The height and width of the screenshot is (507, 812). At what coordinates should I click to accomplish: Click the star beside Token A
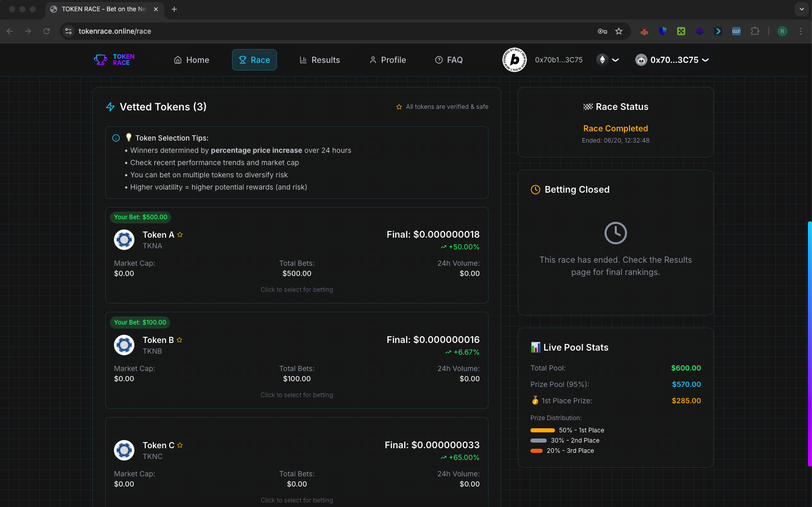point(180,235)
